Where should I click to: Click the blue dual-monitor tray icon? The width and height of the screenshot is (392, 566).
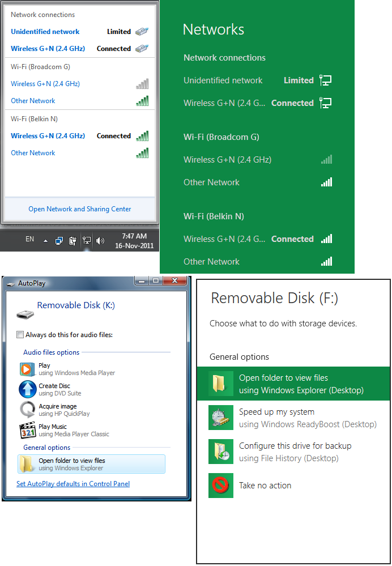59,241
